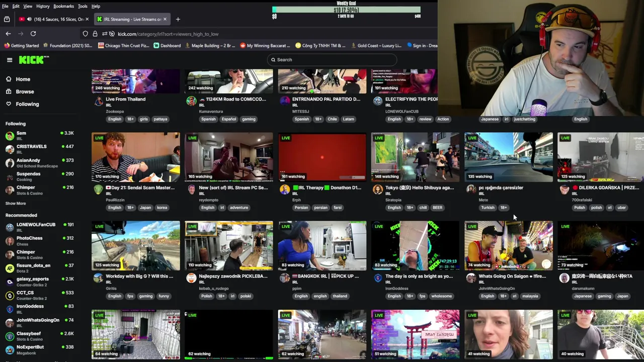
Task: Click the 'thailand' tag under BANGKOK IRL
Action: tap(340, 296)
